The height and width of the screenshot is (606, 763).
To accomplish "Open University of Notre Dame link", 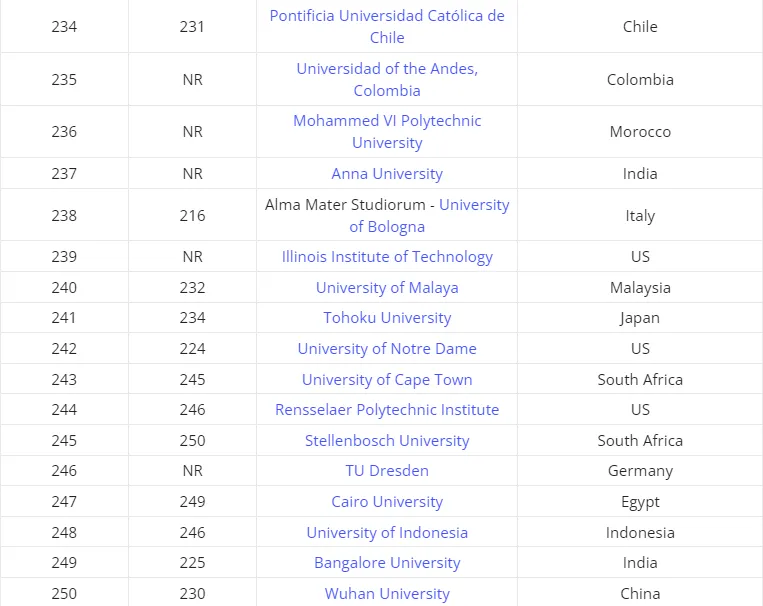I will coord(387,349).
